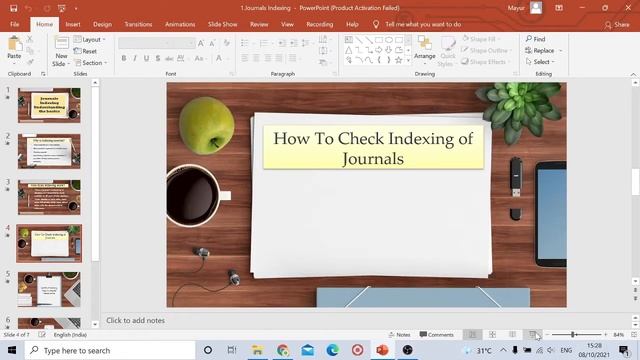Screen dimensions: 640x360
Task: Switch to the Animations tab
Action: tap(180, 24)
